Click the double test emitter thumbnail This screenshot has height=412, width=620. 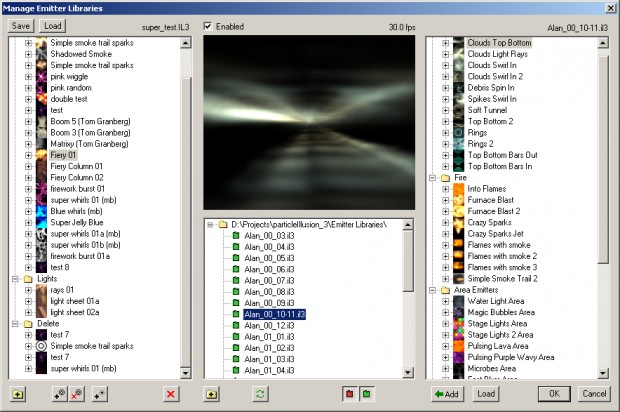pyautogui.click(x=42, y=99)
